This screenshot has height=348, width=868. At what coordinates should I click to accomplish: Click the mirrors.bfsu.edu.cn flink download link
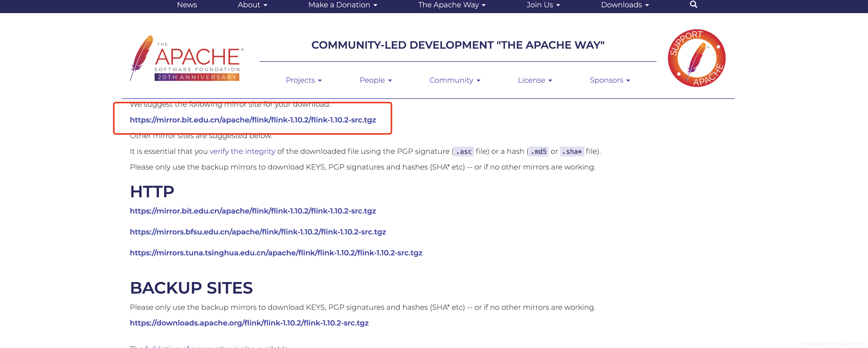(258, 232)
